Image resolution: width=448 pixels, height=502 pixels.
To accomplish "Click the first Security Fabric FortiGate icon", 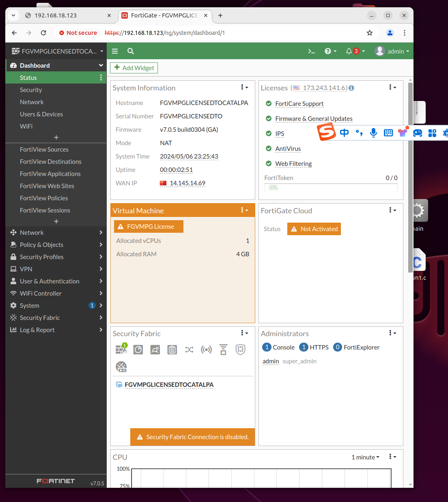I will [x=121, y=349].
